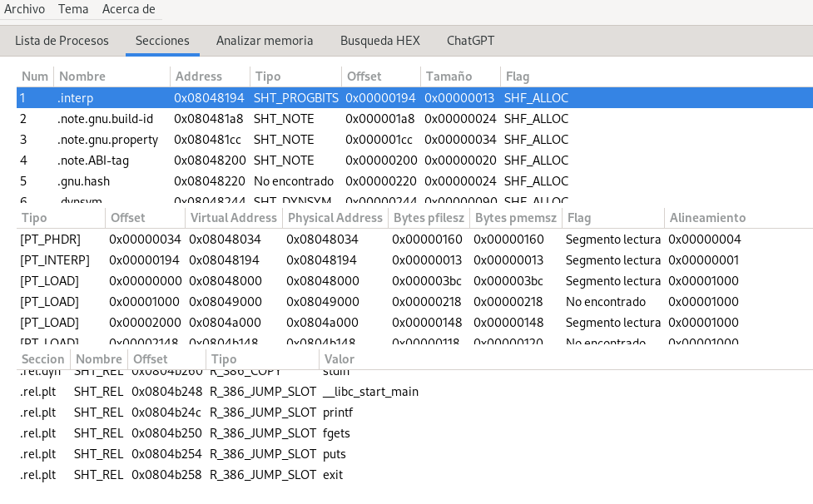Sort sections by the Address column header
This screenshot has width=813, height=504.
click(x=198, y=77)
